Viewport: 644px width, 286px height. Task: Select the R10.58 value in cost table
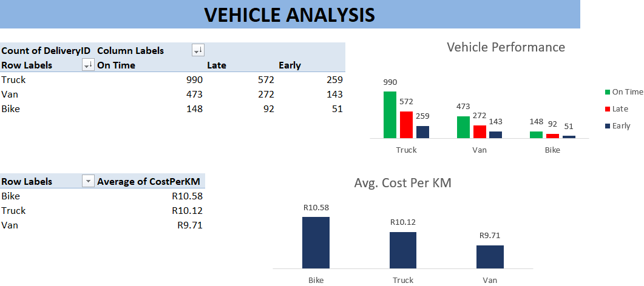click(188, 196)
